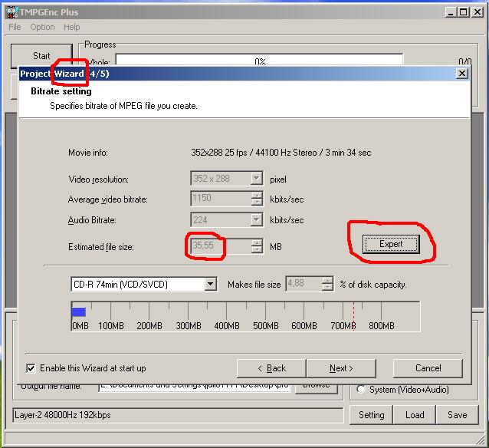The width and height of the screenshot is (489, 448).
Task: Click the whole progress bar showing 0%
Action: click(259, 60)
